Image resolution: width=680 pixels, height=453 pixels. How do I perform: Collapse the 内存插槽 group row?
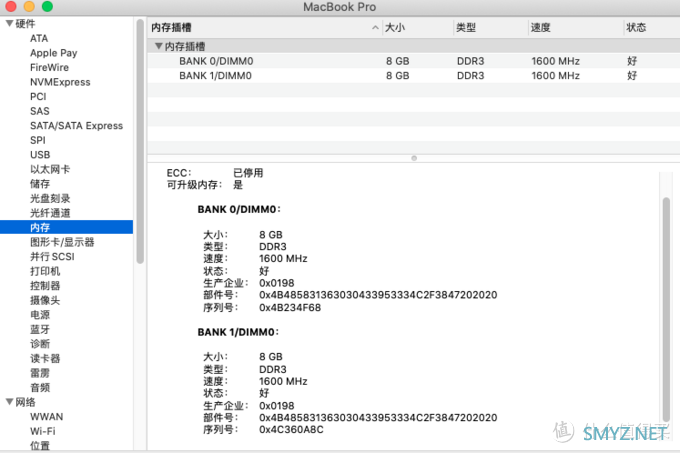point(159,46)
